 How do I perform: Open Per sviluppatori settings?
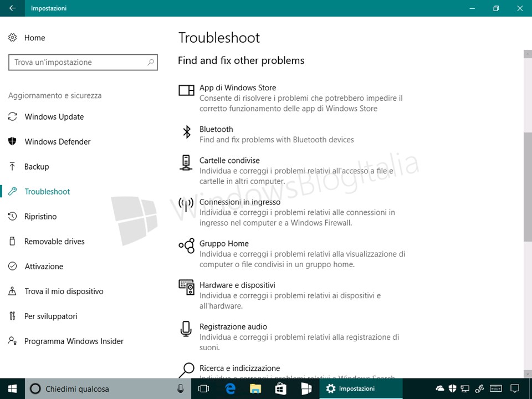(x=51, y=316)
